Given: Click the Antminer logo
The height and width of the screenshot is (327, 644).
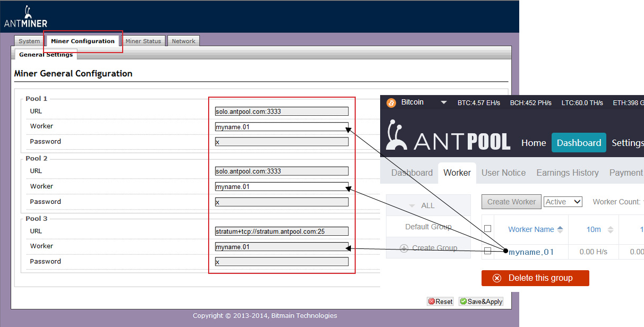Looking at the screenshot, I should click(25, 17).
